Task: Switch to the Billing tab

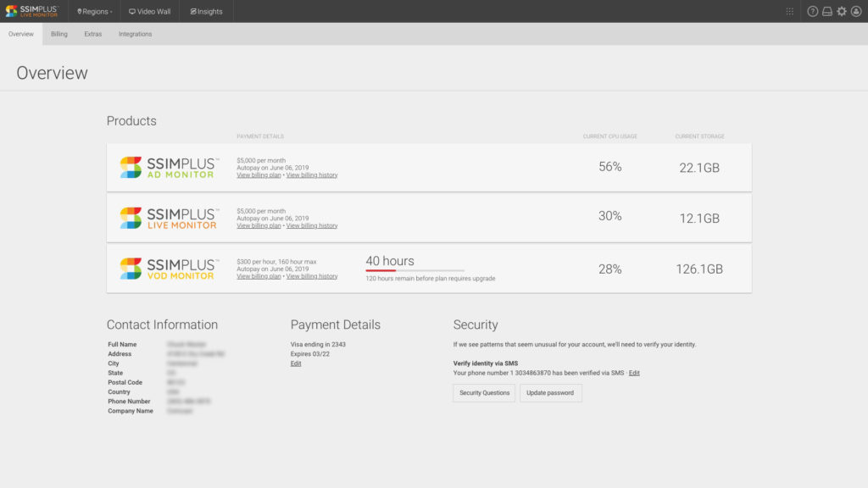Action: (58, 34)
